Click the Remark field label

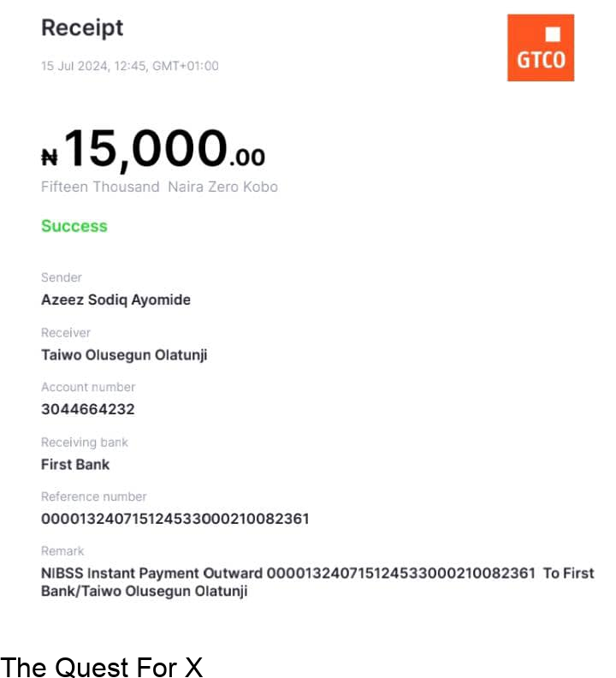(x=62, y=551)
